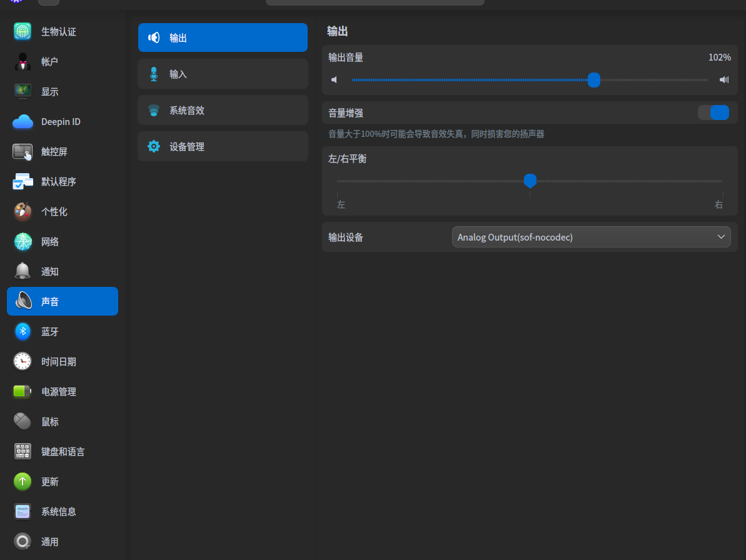Open 电源管理 battery icon

[x=23, y=392]
